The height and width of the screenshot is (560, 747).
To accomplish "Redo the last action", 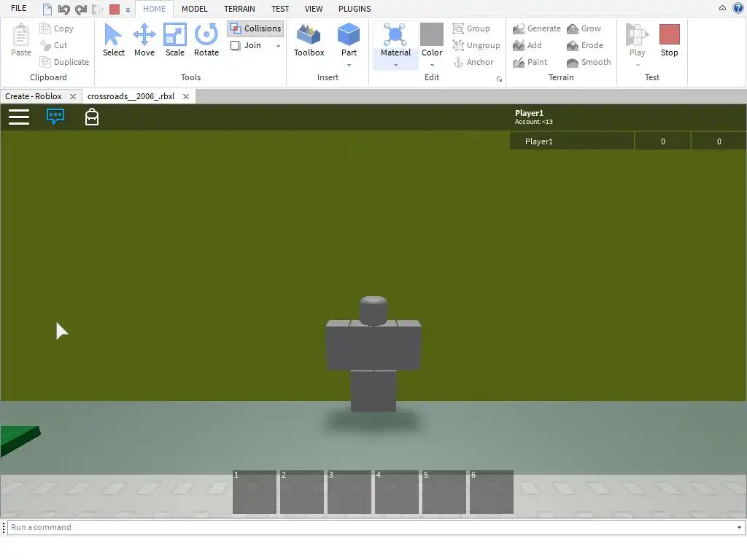I will click(x=81, y=9).
